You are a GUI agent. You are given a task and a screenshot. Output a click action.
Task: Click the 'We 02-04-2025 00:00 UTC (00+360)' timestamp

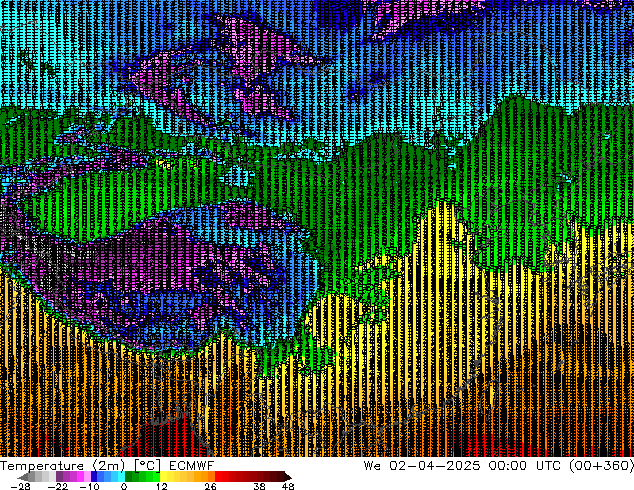499,466
